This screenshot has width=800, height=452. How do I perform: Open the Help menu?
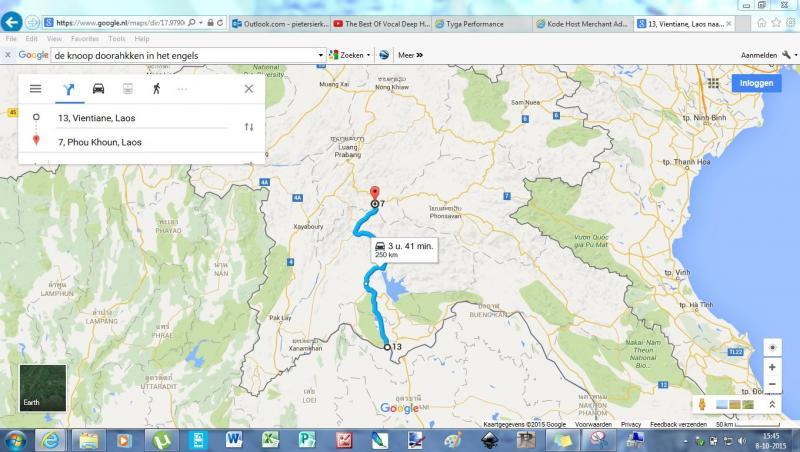[x=142, y=39]
